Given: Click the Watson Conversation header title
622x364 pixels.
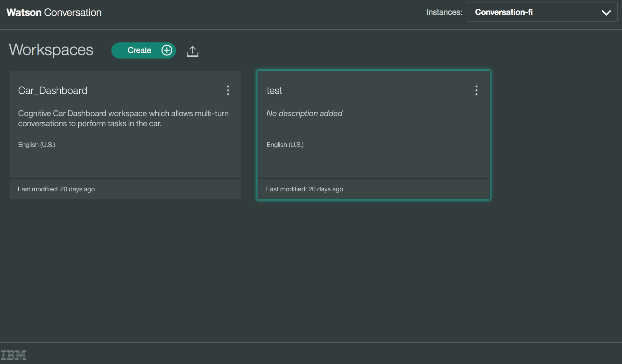Looking at the screenshot, I should tap(54, 12).
